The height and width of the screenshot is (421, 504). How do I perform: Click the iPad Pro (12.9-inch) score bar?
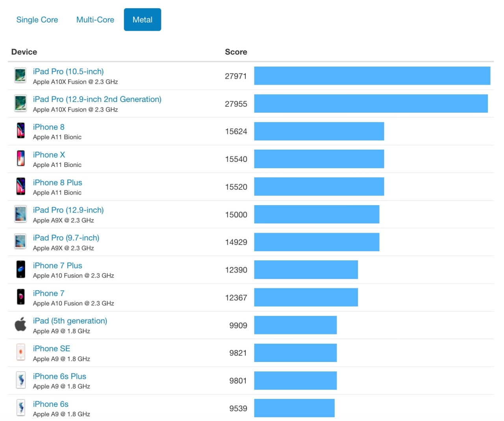point(317,214)
